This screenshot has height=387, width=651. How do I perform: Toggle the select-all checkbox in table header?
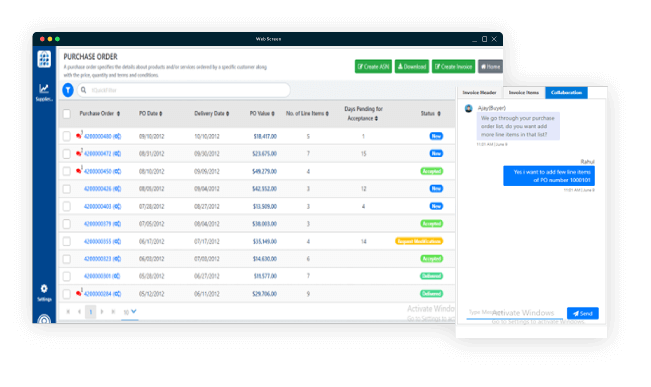click(66, 114)
